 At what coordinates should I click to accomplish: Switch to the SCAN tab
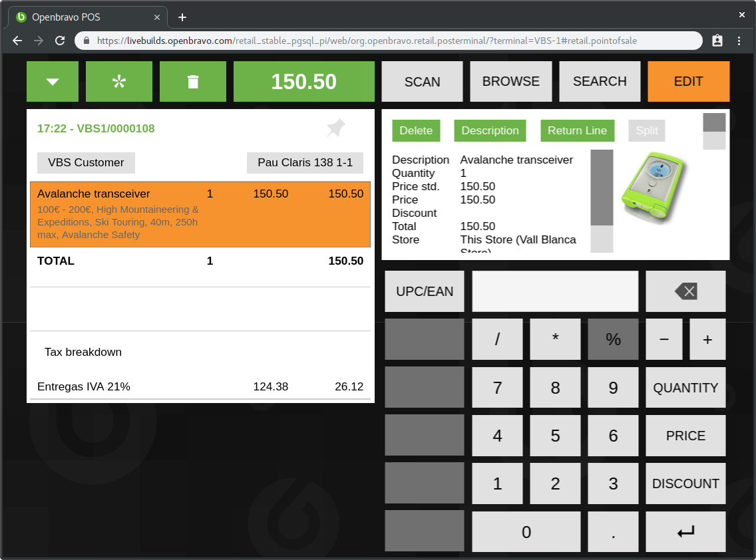(423, 81)
